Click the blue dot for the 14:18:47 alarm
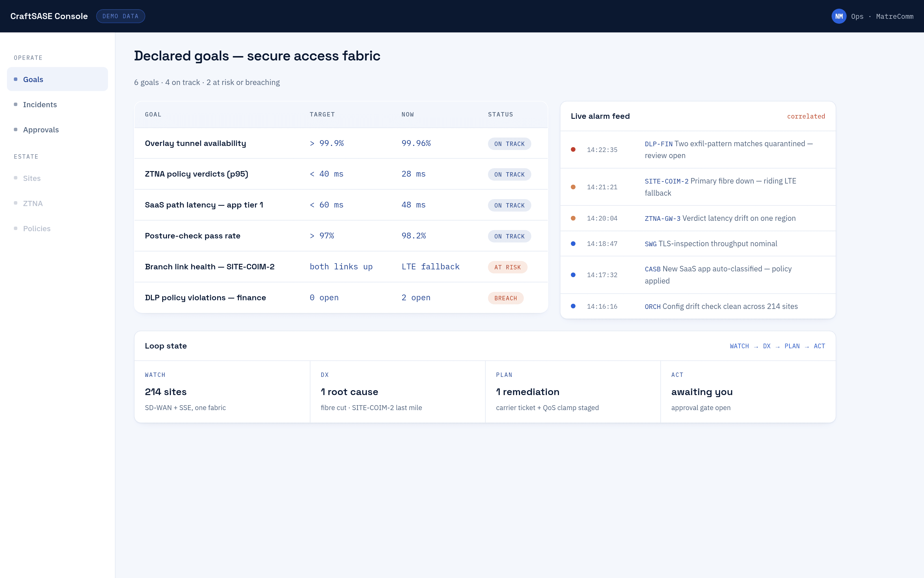Viewport: 924px width, 578px height. tap(573, 244)
